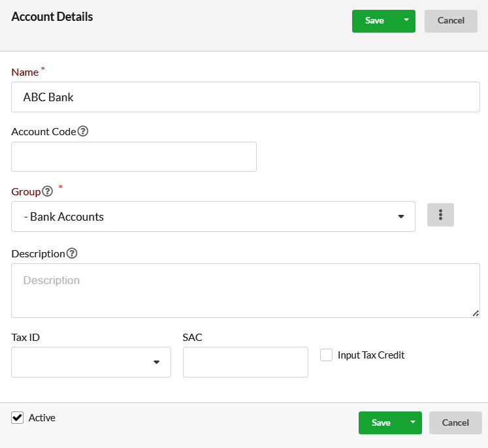This screenshot has width=488, height=448.
Task: Focus the Name field containing ABC Bank
Action: click(246, 97)
